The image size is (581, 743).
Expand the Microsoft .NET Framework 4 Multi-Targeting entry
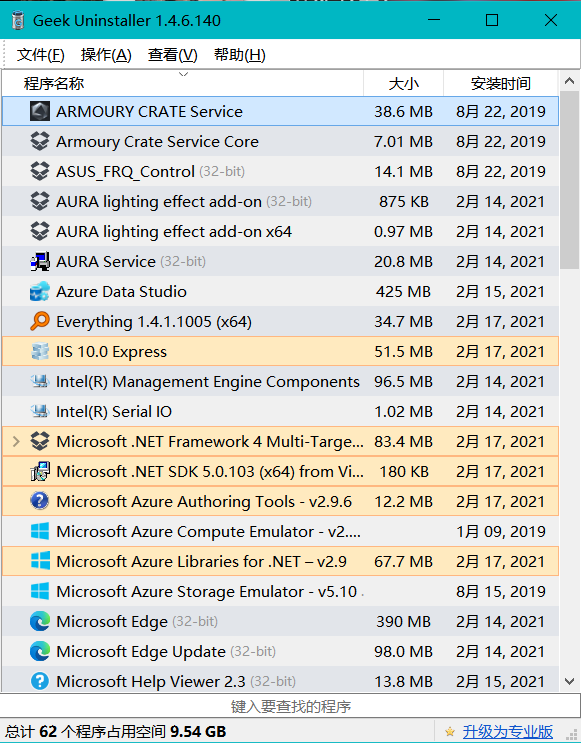click(x=16, y=442)
